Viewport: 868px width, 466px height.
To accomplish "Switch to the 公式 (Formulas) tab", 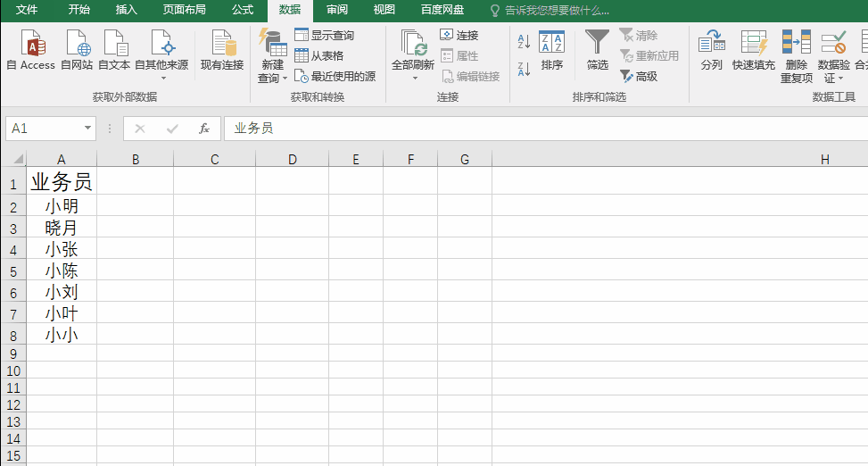I will 243,10.
